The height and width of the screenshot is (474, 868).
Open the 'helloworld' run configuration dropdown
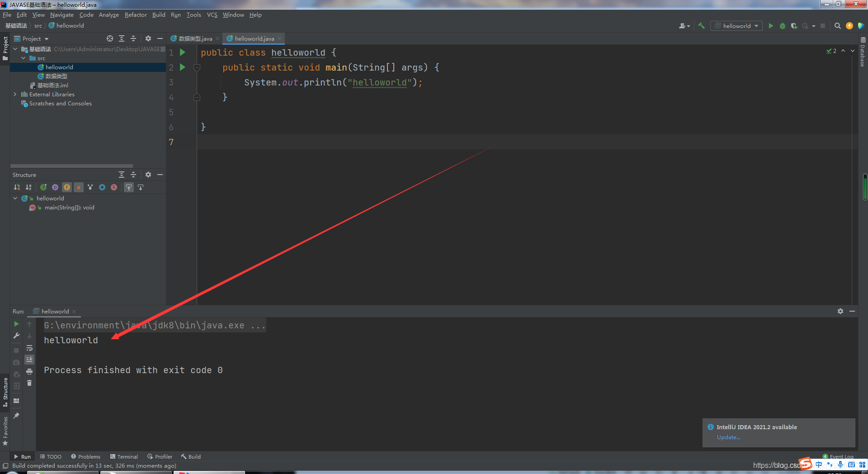(x=736, y=26)
